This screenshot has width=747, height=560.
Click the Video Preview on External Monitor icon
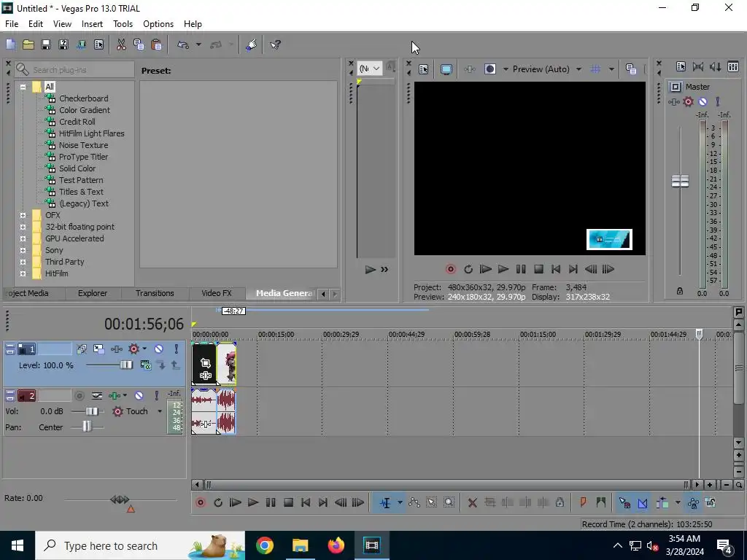446,69
